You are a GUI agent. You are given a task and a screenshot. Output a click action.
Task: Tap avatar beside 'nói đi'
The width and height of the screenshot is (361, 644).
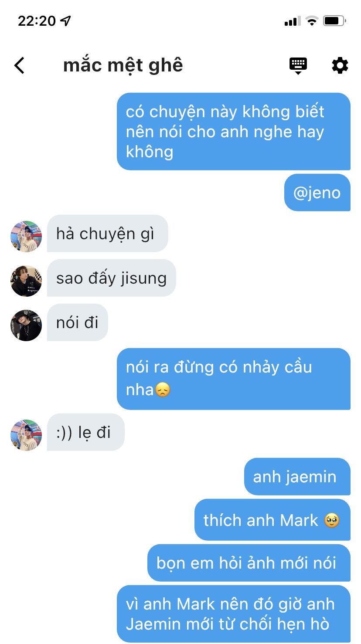(x=26, y=325)
